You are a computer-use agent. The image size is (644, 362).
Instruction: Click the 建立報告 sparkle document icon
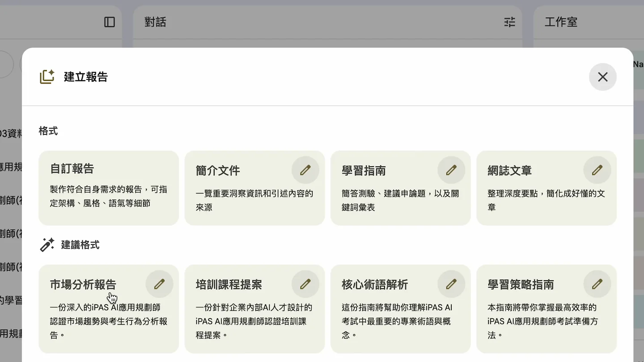click(47, 77)
